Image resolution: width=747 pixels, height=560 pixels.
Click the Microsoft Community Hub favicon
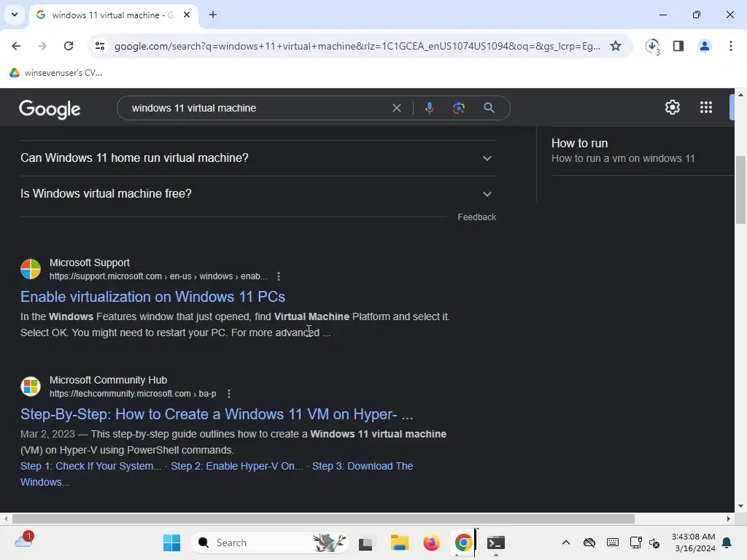tap(31, 386)
